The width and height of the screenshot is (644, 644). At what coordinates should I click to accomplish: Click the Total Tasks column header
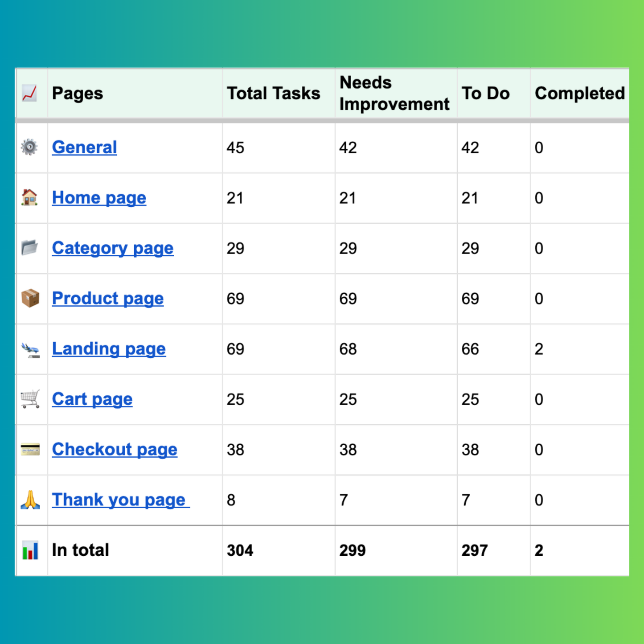click(x=274, y=93)
